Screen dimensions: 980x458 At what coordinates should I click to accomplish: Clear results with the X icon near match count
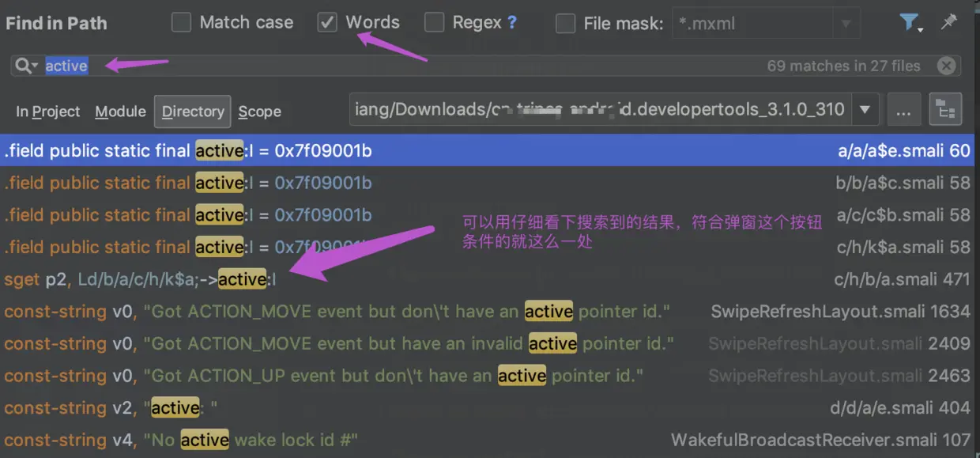(946, 66)
